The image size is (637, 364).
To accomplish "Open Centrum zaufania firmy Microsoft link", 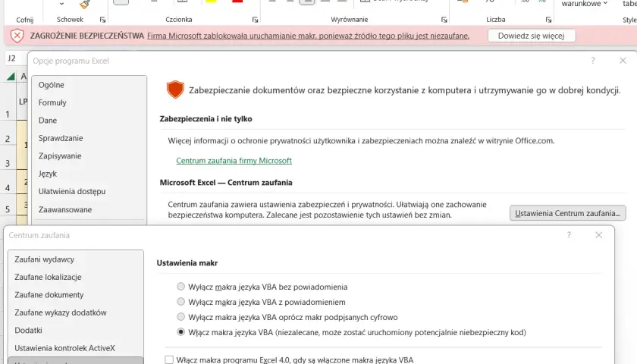I will (x=234, y=161).
